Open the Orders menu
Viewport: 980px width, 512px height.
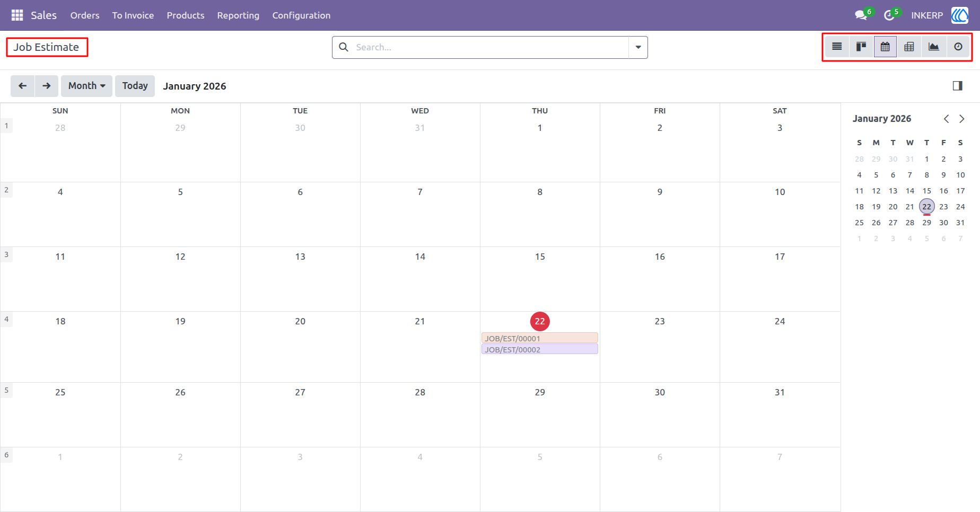pos(85,15)
